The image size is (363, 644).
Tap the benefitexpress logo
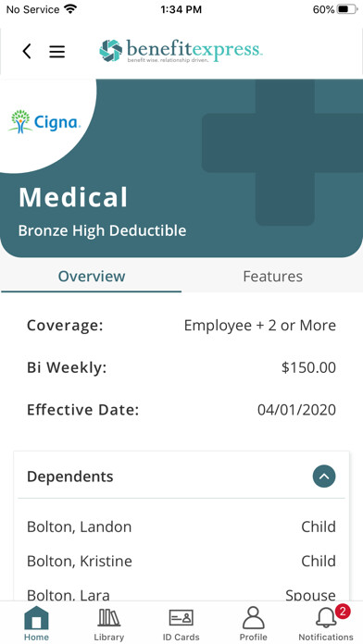pos(181,51)
